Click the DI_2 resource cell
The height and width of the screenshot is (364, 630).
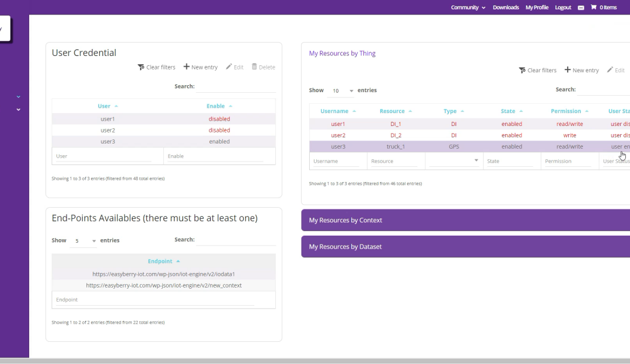(x=395, y=135)
